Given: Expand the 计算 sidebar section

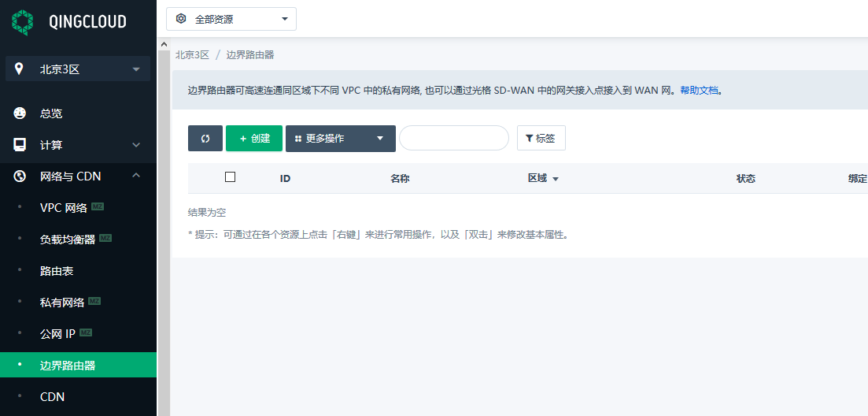Looking at the screenshot, I should pyautogui.click(x=136, y=145).
